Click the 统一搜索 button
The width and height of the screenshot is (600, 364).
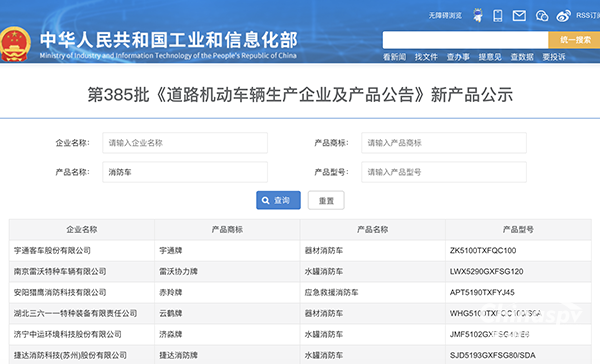point(574,40)
